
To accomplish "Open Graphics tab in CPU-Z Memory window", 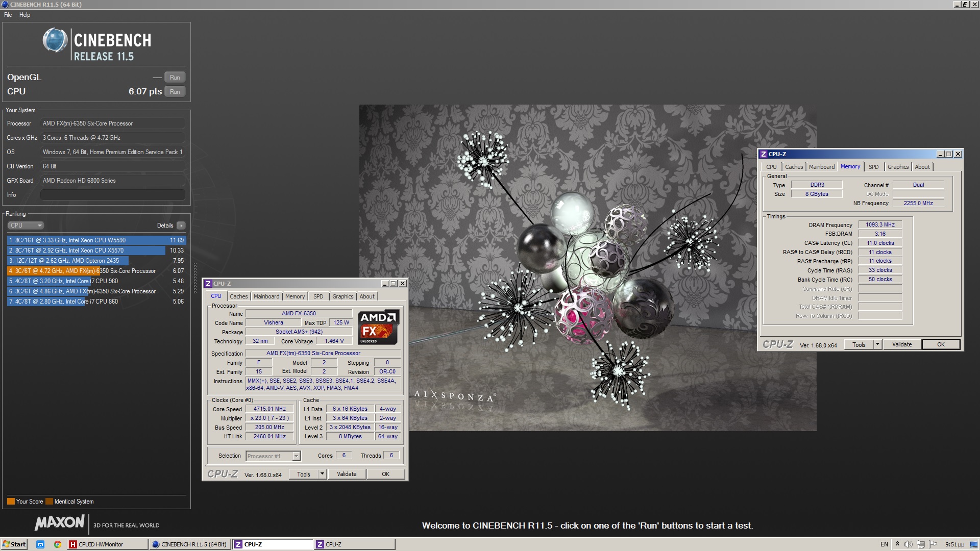I will pyautogui.click(x=898, y=167).
